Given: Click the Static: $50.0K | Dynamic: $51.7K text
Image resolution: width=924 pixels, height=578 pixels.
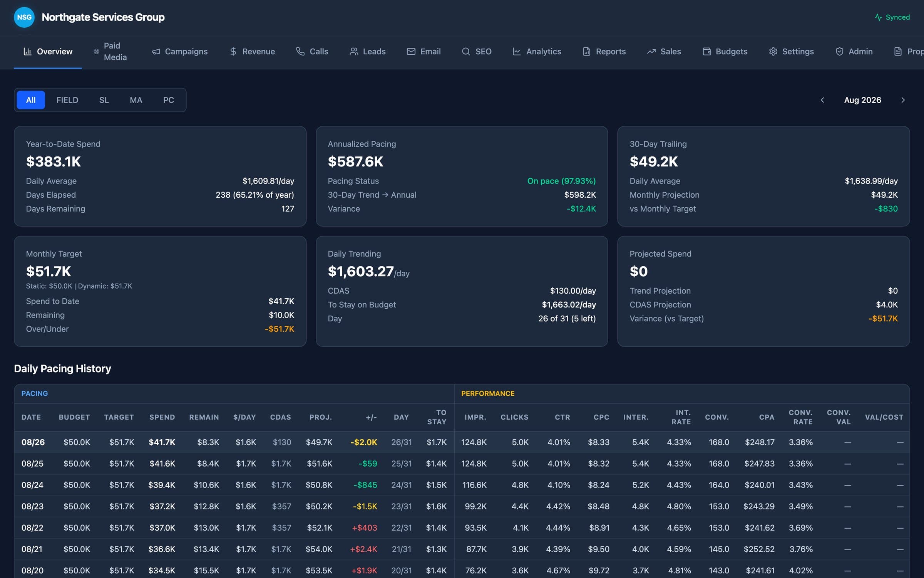Looking at the screenshot, I should [x=79, y=286].
